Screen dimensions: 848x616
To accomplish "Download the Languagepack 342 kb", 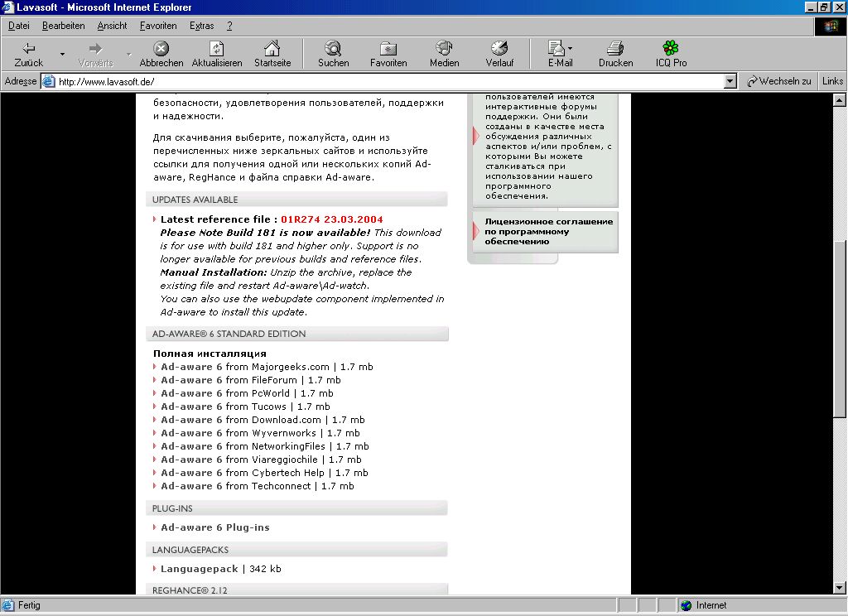I will [220, 569].
